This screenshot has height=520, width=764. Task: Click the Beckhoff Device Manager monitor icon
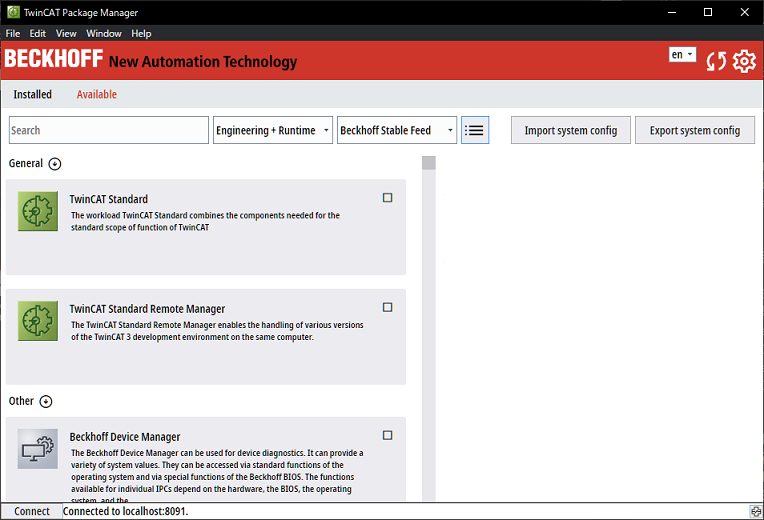coord(38,449)
